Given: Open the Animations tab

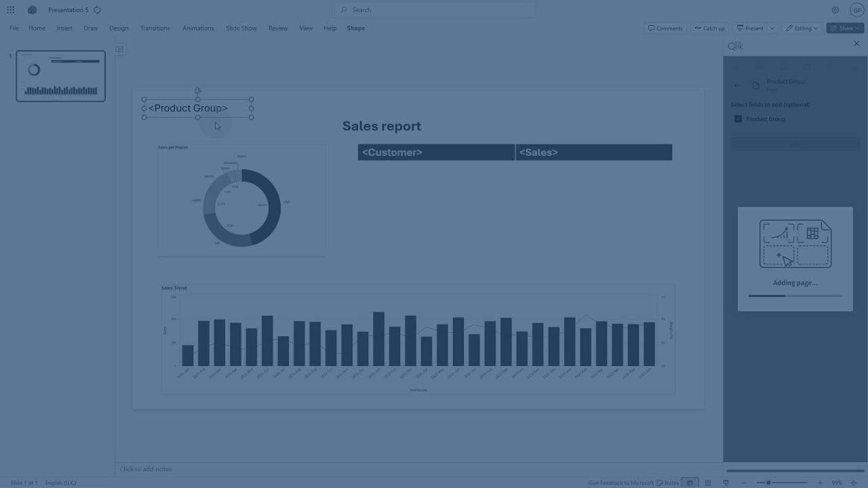Looking at the screenshot, I should tap(198, 28).
